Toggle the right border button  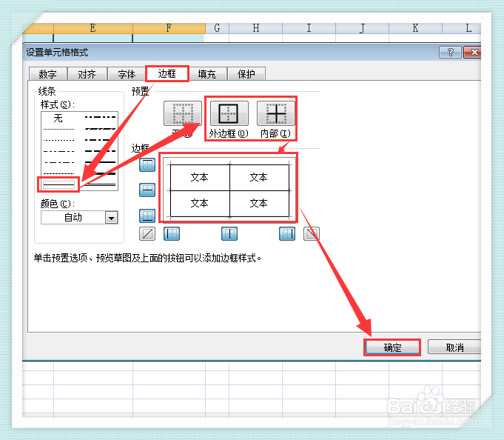coord(287,234)
